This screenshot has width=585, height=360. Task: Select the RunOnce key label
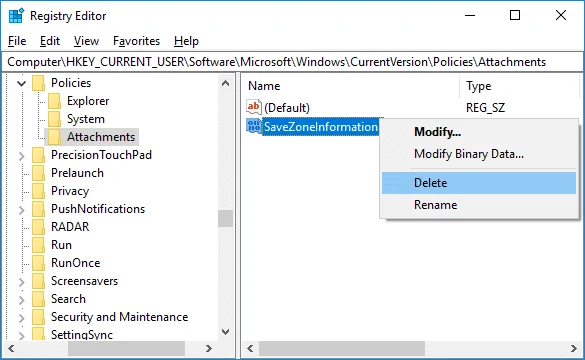(x=76, y=263)
